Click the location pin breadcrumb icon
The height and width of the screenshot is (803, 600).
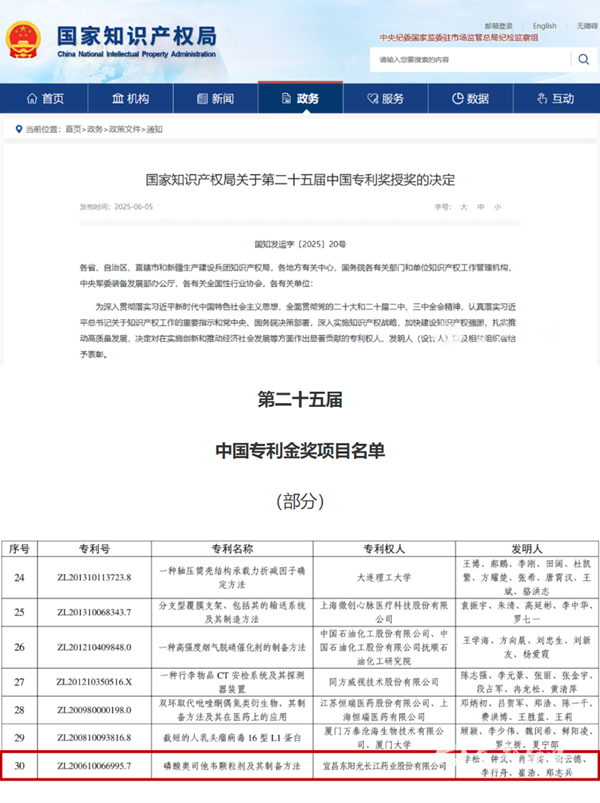click(x=19, y=129)
